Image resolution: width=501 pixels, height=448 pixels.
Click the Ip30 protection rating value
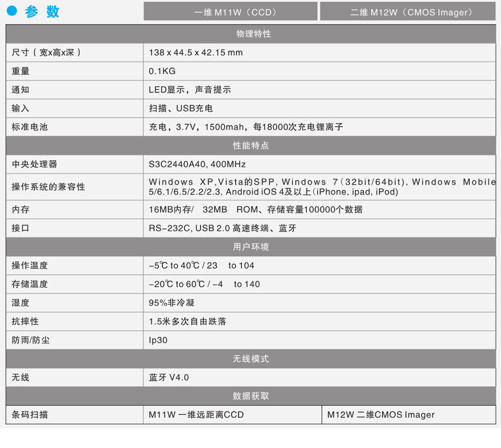tap(158, 340)
